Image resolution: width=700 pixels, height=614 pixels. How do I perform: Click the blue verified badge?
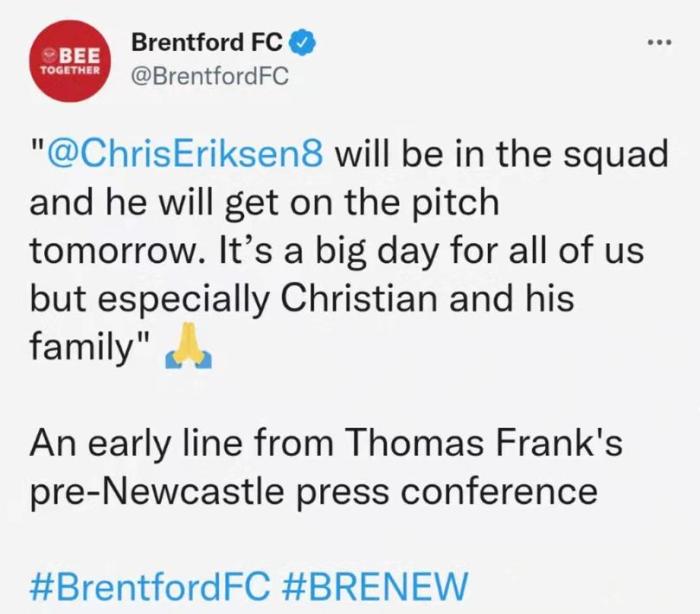303,44
